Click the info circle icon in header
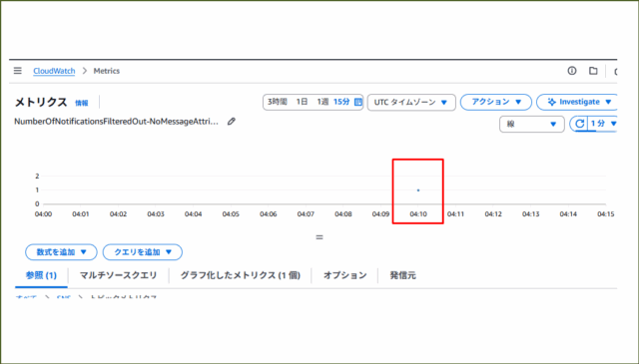Image resolution: width=639 pixels, height=364 pixels. [x=572, y=71]
